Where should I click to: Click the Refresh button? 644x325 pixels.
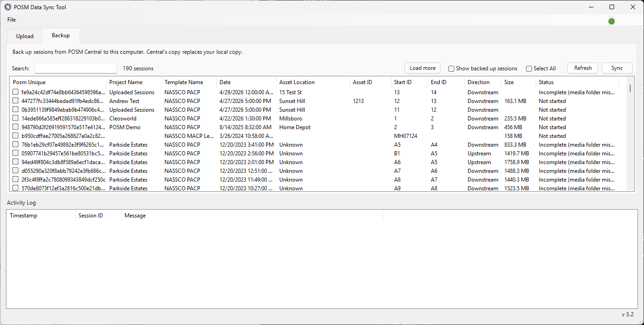pyautogui.click(x=583, y=68)
